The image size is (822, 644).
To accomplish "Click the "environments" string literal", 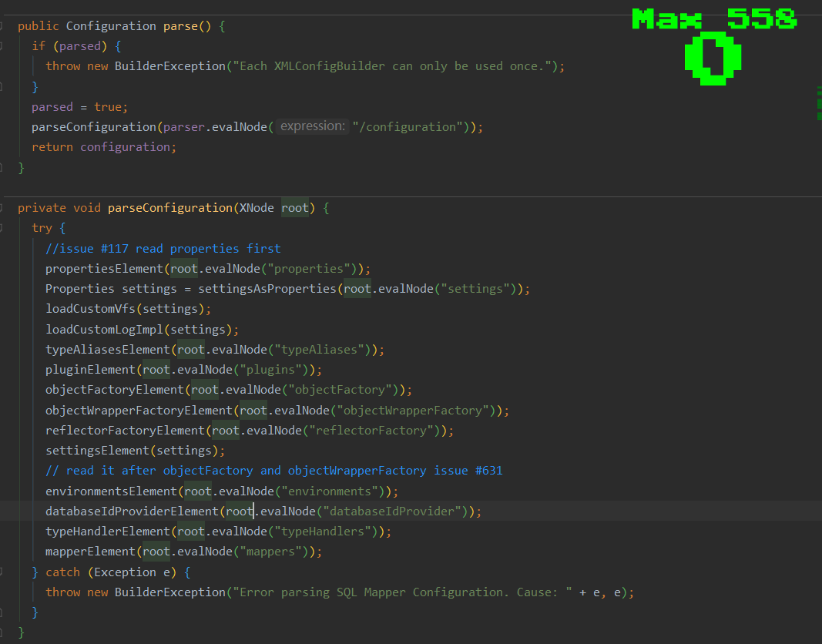I will (330, 491).
